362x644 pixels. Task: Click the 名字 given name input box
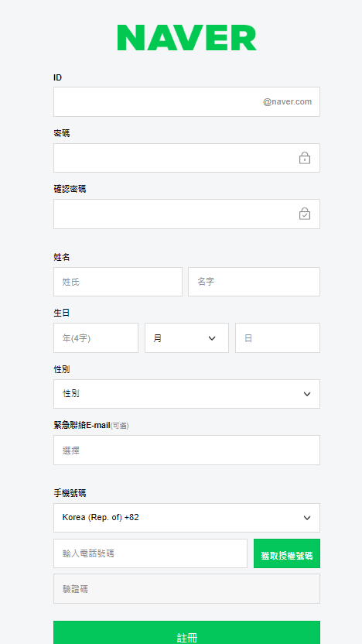(254, 282)
